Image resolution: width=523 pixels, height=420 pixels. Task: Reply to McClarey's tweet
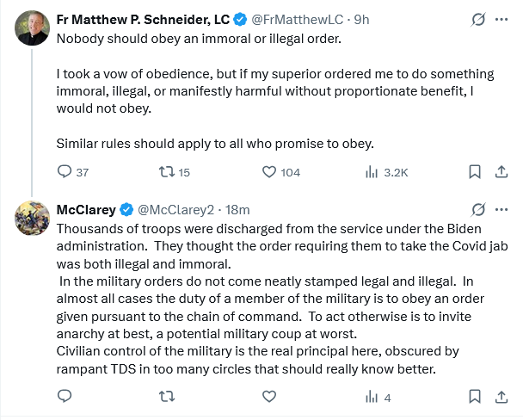63,397
